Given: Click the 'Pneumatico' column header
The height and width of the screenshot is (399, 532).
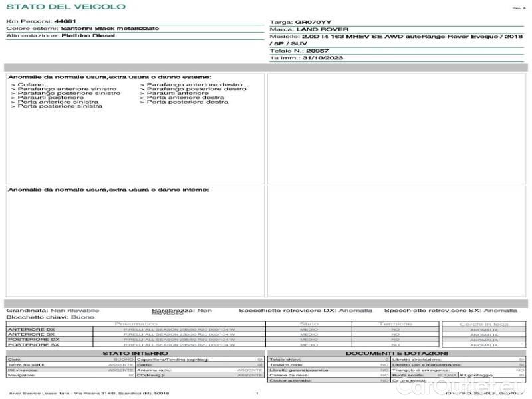Looking at the screenshot, I should click(x=136, y=324).
